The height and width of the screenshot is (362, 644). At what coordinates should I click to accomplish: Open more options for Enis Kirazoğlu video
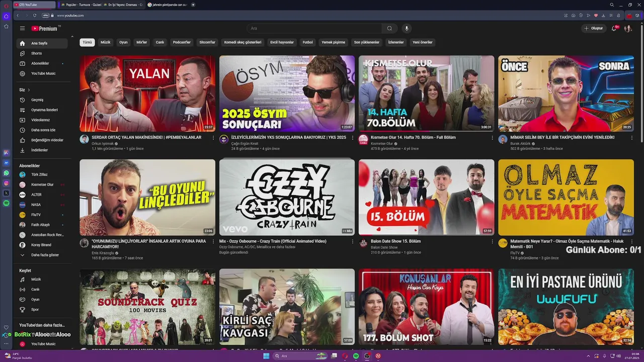click(213, 242)
